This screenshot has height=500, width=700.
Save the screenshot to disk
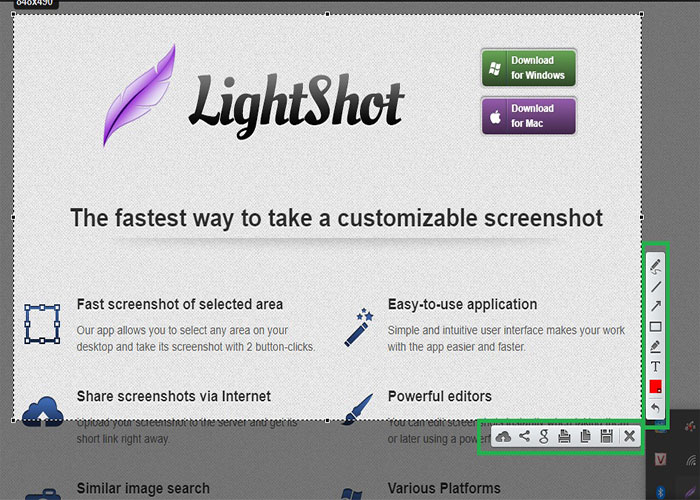tap(606, 436)
